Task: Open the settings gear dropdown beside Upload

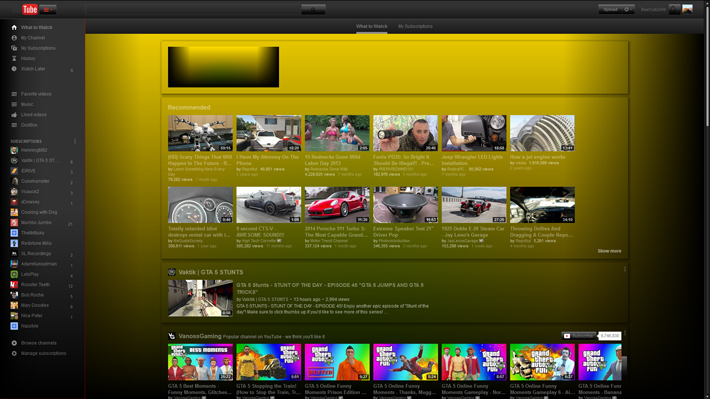Action: click(x=628, y=10)
